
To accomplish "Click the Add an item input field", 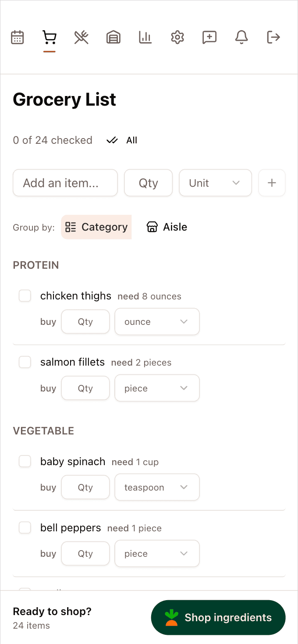I will [65, 183].
